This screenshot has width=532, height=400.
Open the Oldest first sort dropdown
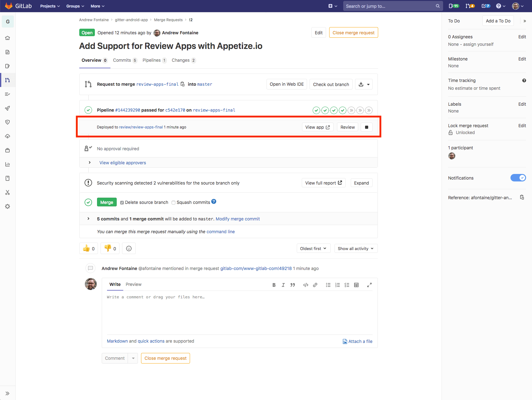point(313,248)
